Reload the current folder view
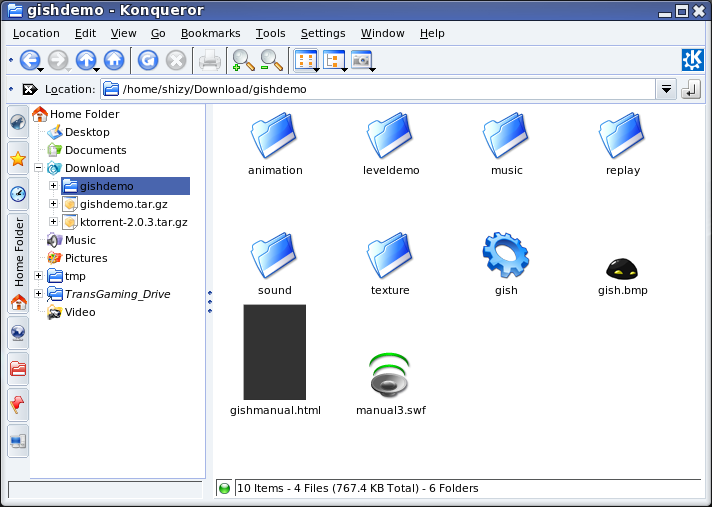This screenshot has width=712, height=507. pyautogui.click(x=148, y=60)
